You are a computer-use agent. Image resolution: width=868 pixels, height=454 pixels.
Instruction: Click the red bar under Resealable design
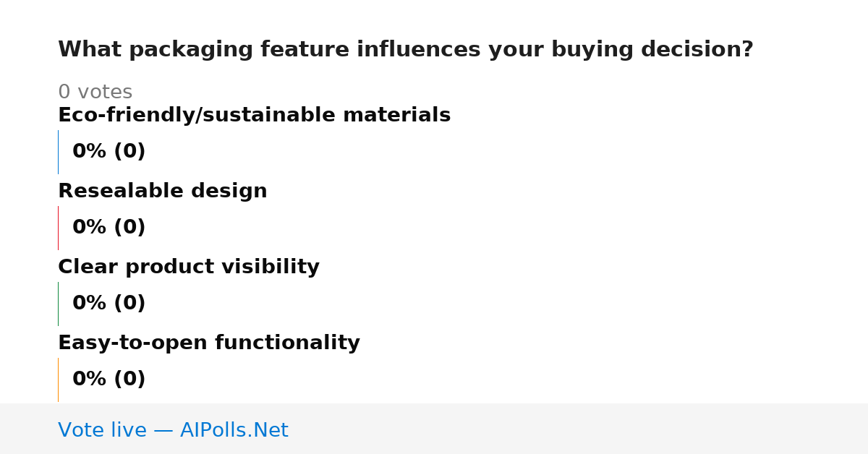[x=58, y=228]
